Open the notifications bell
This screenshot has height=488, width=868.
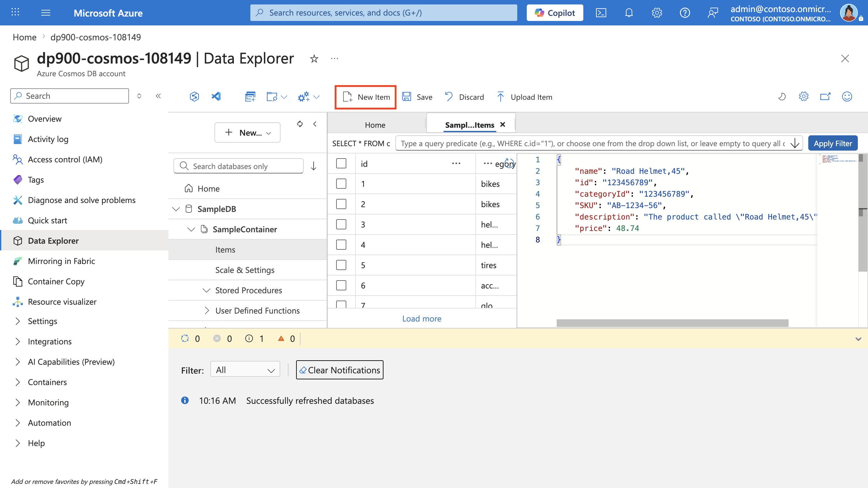pyautogui.click(x=629, y=13)
